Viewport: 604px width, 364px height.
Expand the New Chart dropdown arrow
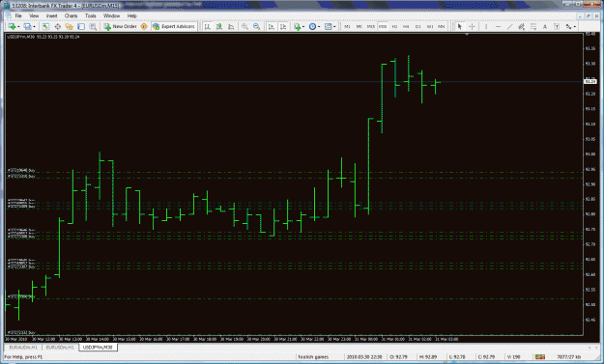[18, 26]
